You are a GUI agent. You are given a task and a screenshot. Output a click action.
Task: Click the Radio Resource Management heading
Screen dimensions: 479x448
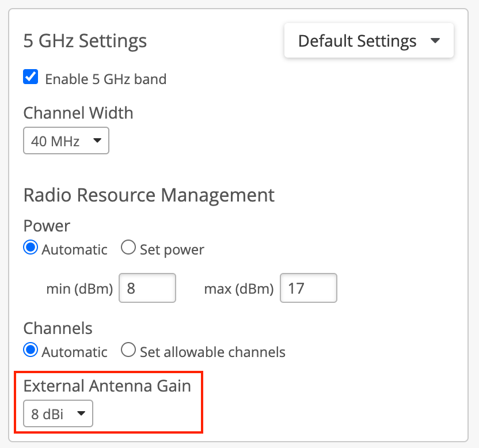coord(149,195)
